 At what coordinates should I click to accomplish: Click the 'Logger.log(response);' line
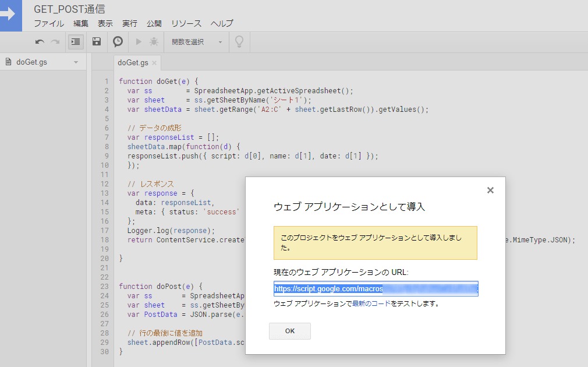coord(171,231)
